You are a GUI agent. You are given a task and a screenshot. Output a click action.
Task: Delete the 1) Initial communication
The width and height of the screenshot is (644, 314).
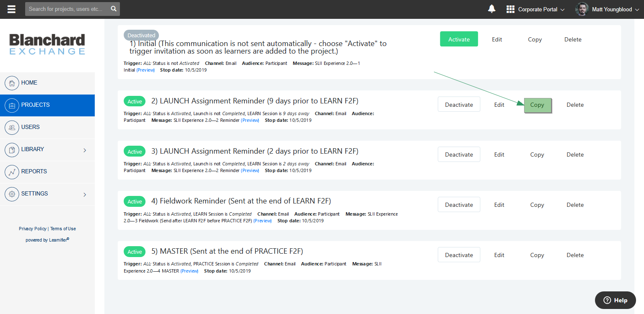tap(573, 39)
